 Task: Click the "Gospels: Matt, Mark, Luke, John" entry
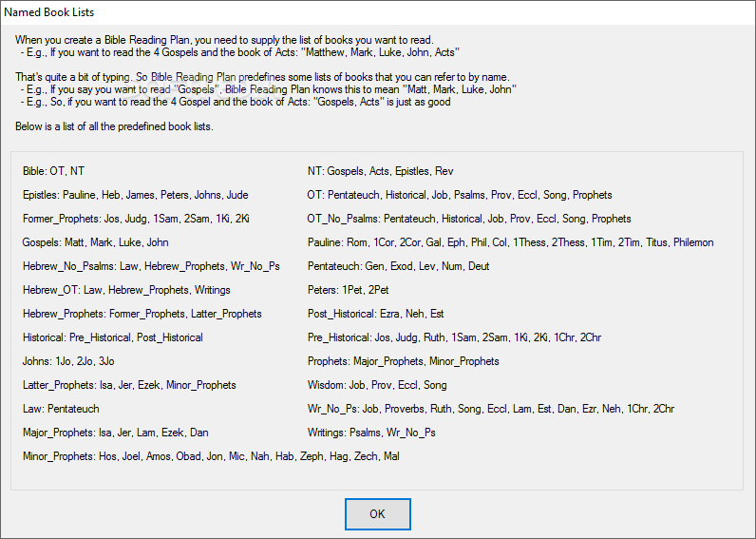[96, 242]
